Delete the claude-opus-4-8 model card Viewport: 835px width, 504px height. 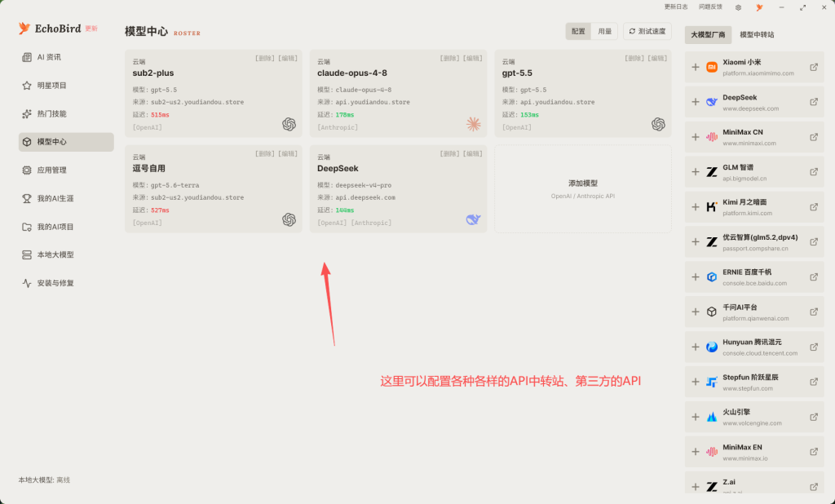coord(449,58)
